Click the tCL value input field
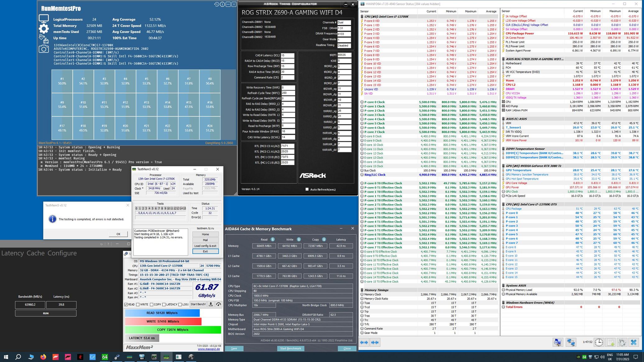644x362 pixels. (287, 55)
